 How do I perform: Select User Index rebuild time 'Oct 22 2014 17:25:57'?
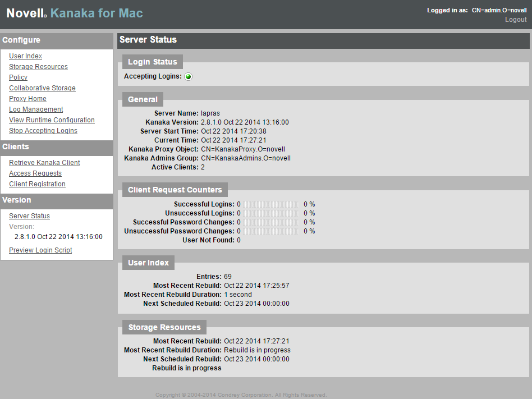(x=256, y=286)
